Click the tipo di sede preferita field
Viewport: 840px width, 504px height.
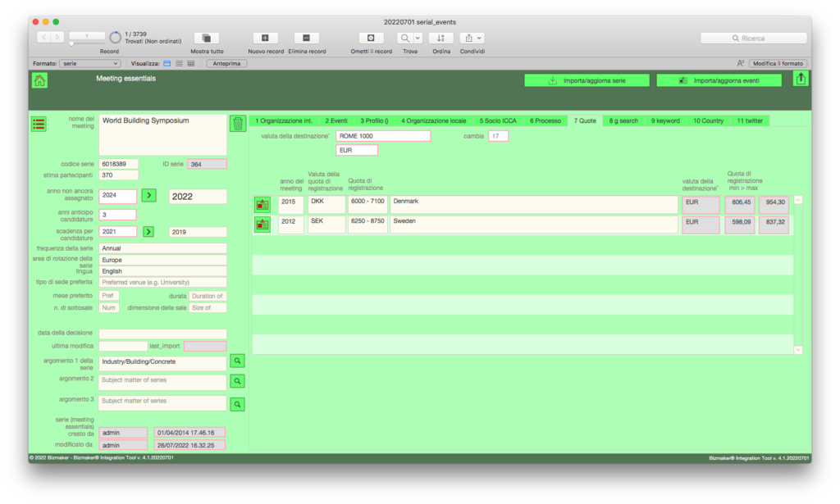[163, 282]
